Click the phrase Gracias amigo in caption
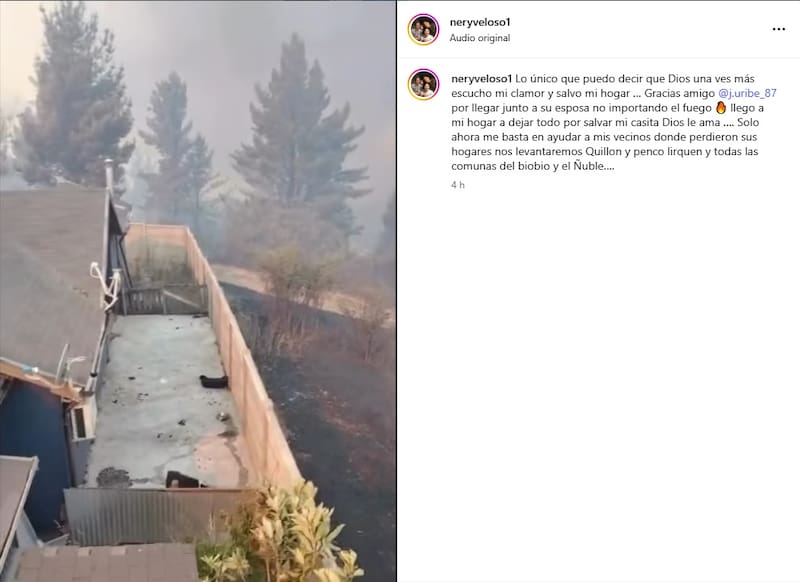 tap(680, 93)
